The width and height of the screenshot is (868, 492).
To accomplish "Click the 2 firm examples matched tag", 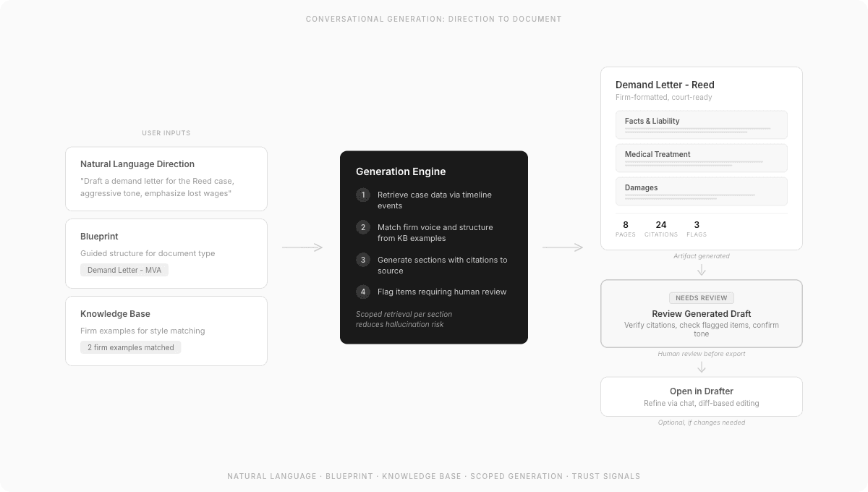I will coord(131,347).
